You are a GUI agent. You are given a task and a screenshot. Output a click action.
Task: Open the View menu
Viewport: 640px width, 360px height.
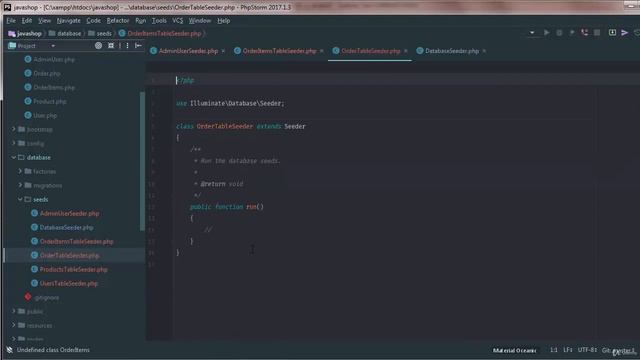(x=44, y=21)
